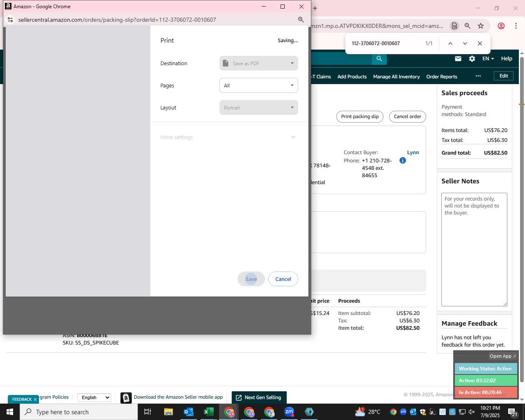Go to previous find result
The image size is (525, 420).
(x=450, y=43)
